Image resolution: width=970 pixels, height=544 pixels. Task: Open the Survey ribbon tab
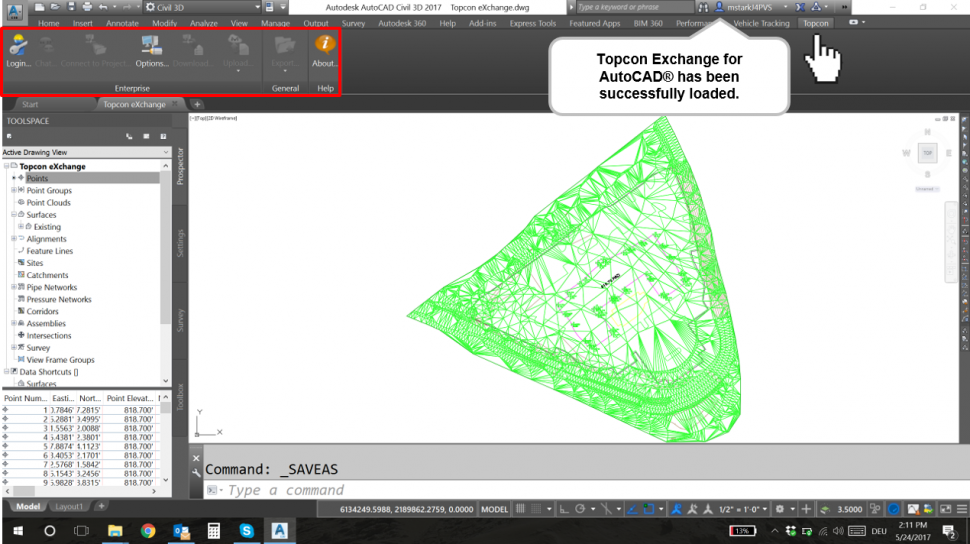pyautogui.click(x=353, y=23)
